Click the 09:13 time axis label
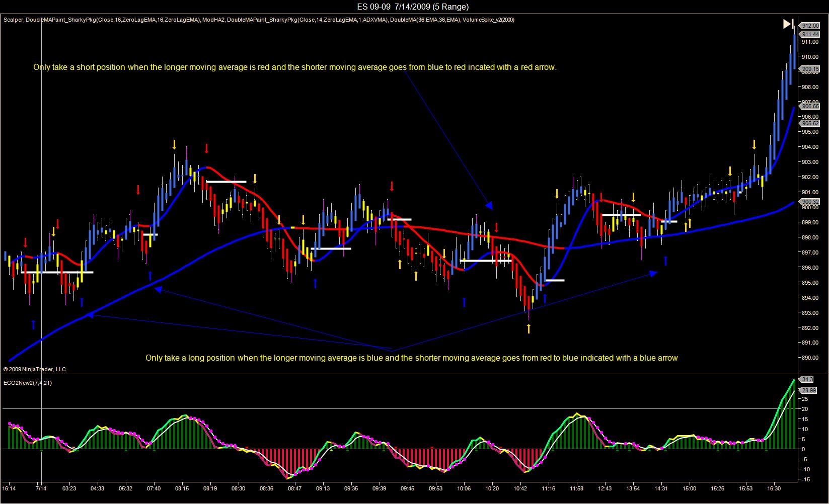 (323, 488)
